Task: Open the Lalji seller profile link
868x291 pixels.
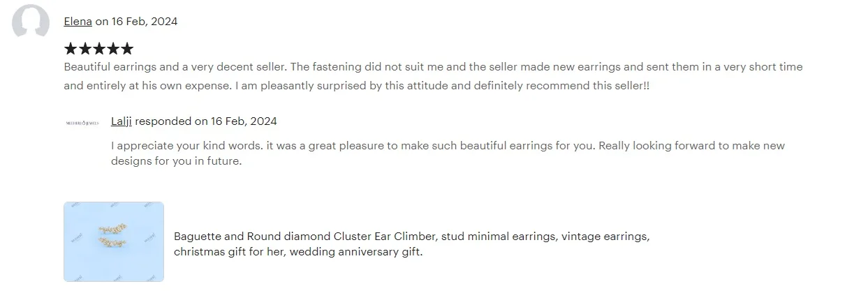Action: pos(122,121)
